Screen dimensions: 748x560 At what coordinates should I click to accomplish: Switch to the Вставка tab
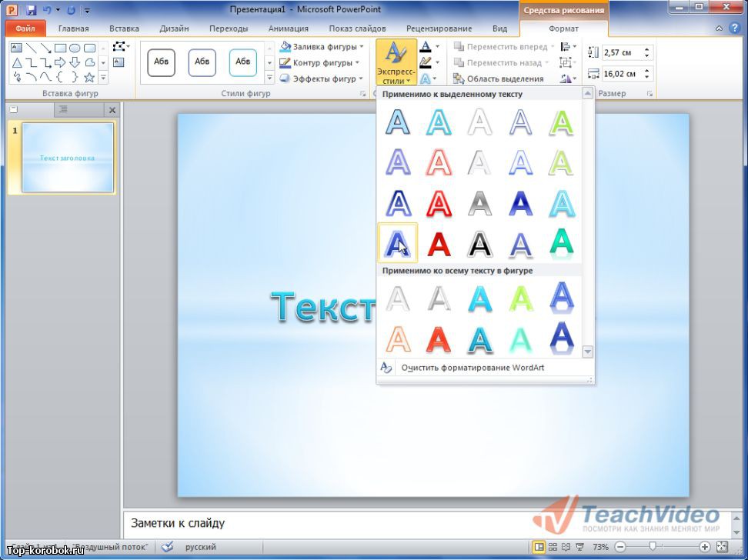(x=124, y=28)
